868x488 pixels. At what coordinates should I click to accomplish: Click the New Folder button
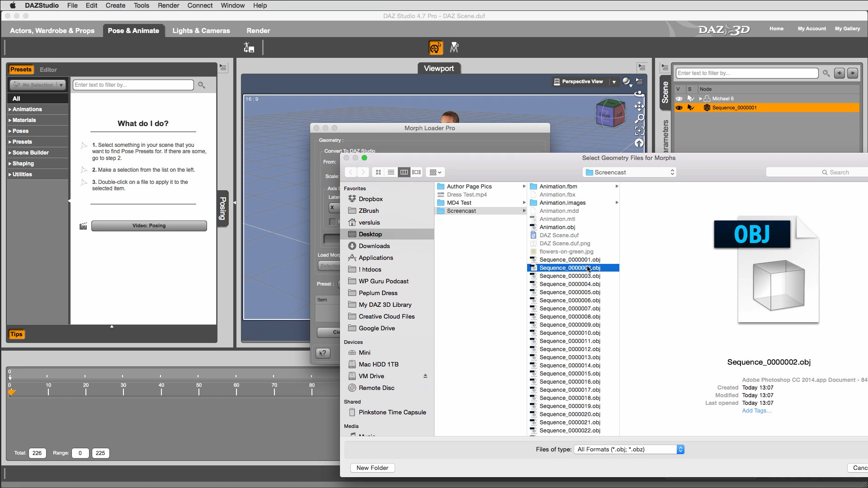[x=373, y=468]
